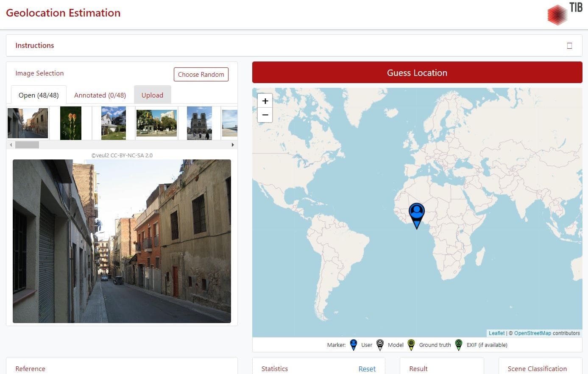The width and height of the screenshot is (588, 374).
Task: Click the Scene Classification panel heading
Action: [537, 369]
